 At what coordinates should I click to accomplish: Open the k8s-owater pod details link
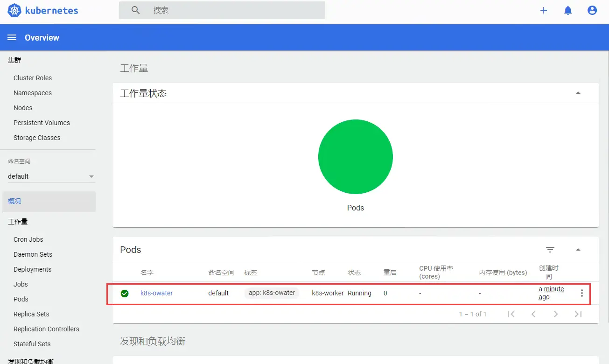coord(156,293)
